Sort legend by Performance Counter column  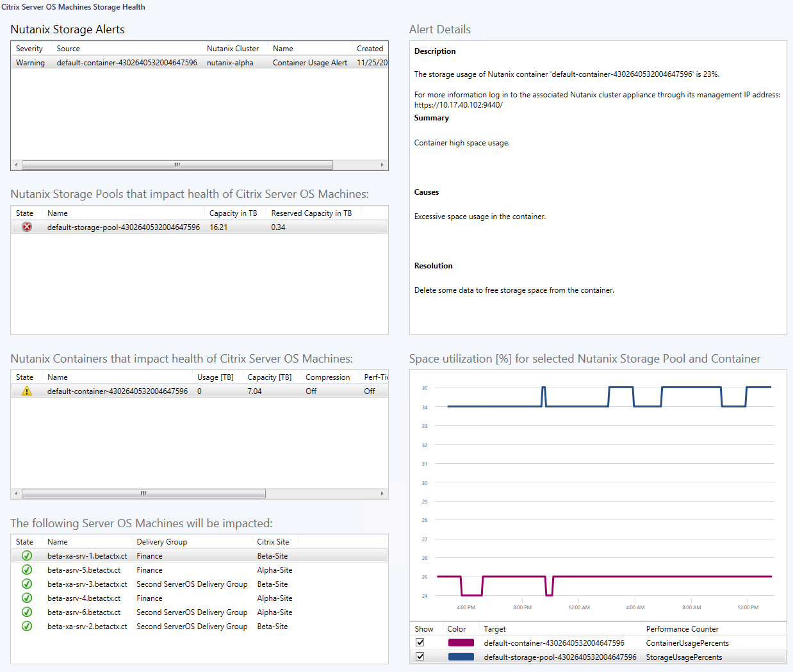pos(682,629)
